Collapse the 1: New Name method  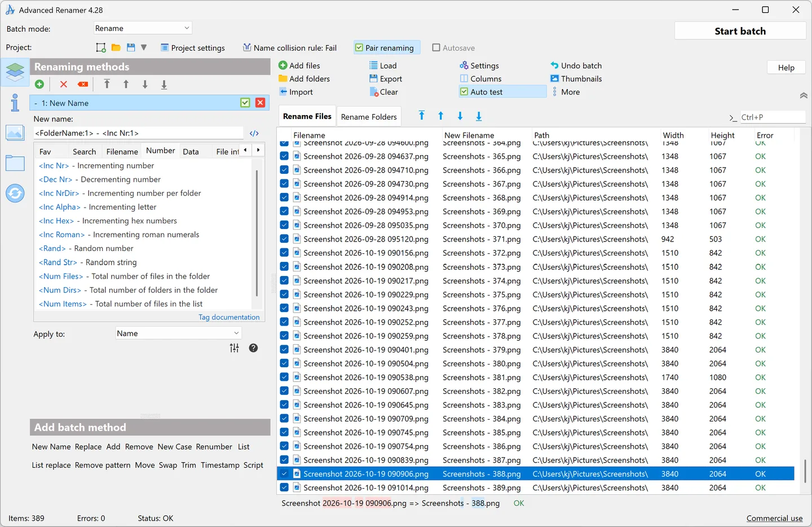pos(36,103)
